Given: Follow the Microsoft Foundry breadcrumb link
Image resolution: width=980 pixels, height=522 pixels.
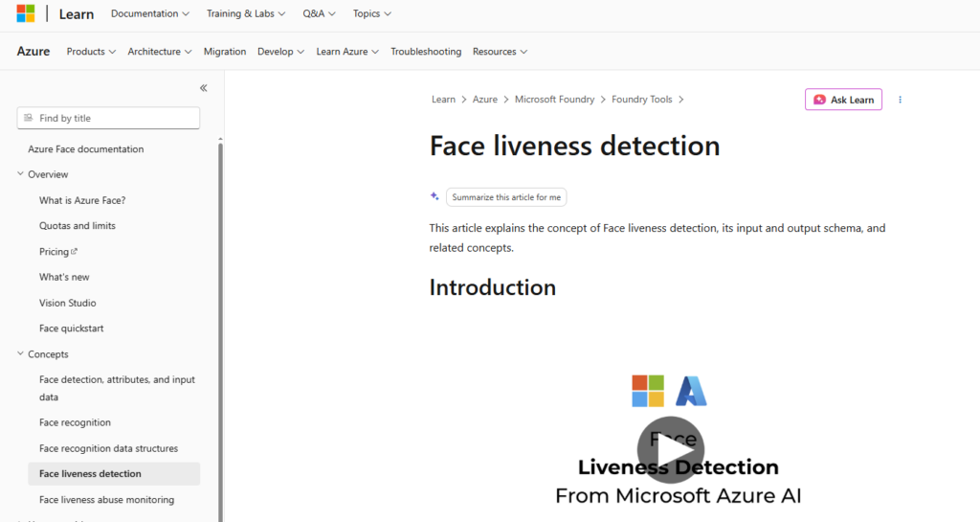Looking at the screenshot, I should click(x=554, y=100).
